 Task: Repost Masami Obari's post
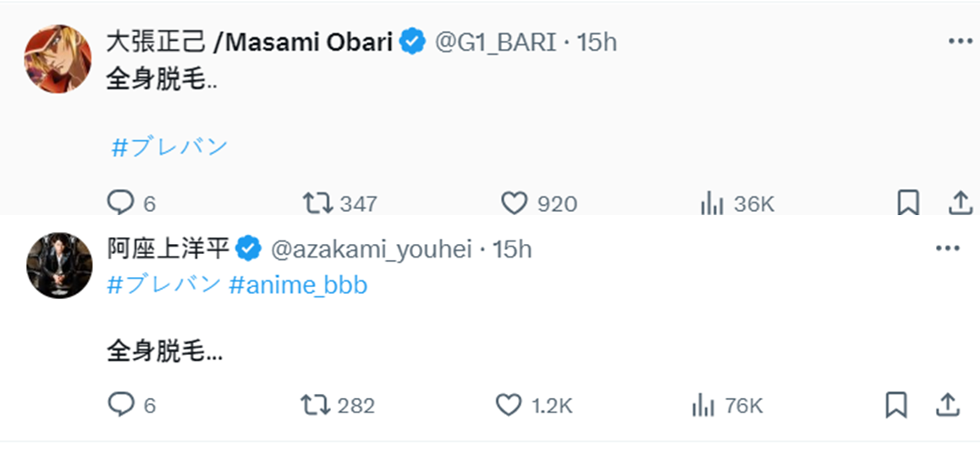pos(317,202)
